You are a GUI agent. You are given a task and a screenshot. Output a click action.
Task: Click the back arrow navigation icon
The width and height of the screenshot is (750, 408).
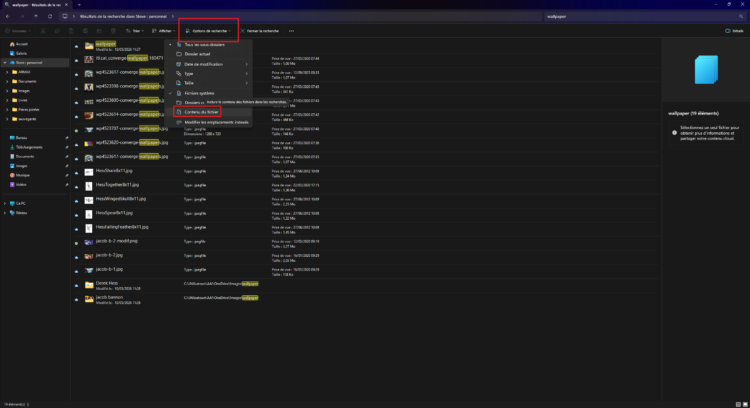click(8, 16)
